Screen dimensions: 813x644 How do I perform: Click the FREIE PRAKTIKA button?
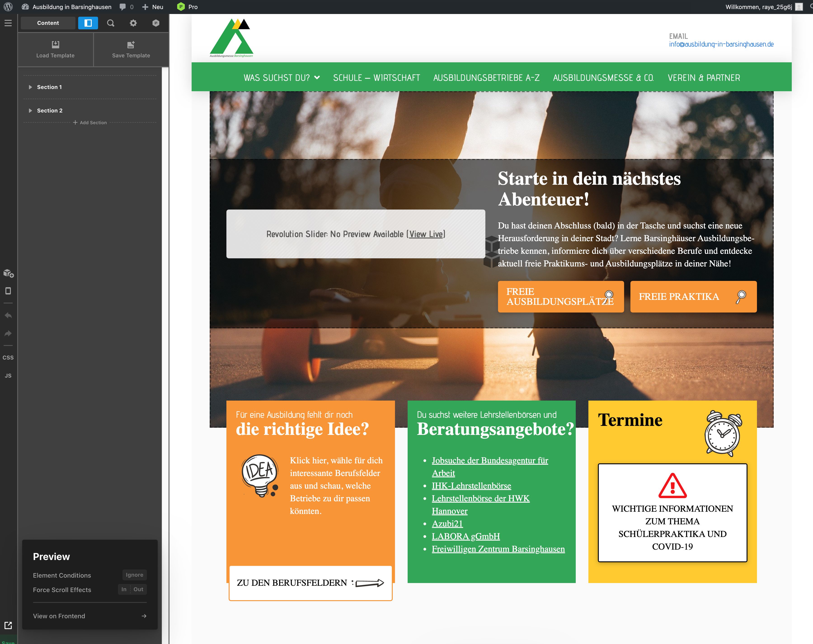[693, 296]
